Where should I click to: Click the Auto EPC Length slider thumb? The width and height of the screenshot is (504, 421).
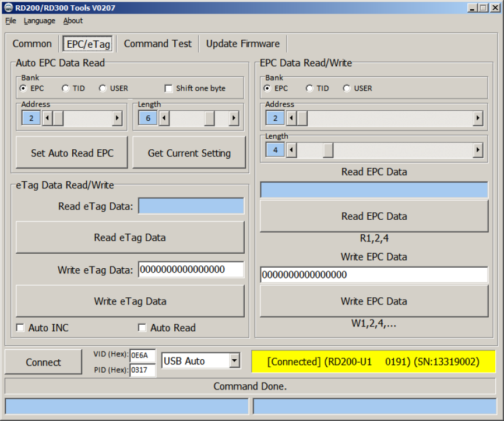tap(209, 118)
